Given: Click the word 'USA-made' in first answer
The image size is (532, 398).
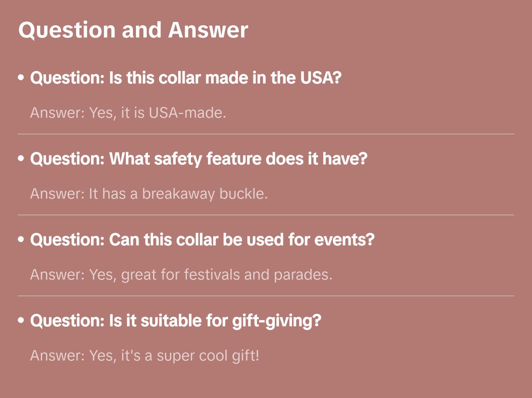Looking at the screenshot, I should point(186,113).
